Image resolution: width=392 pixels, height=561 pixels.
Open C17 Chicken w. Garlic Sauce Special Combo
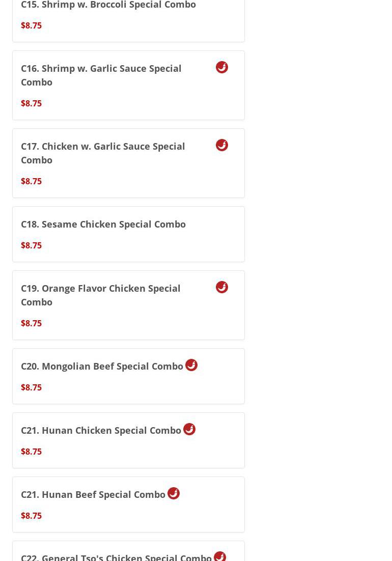103,153
